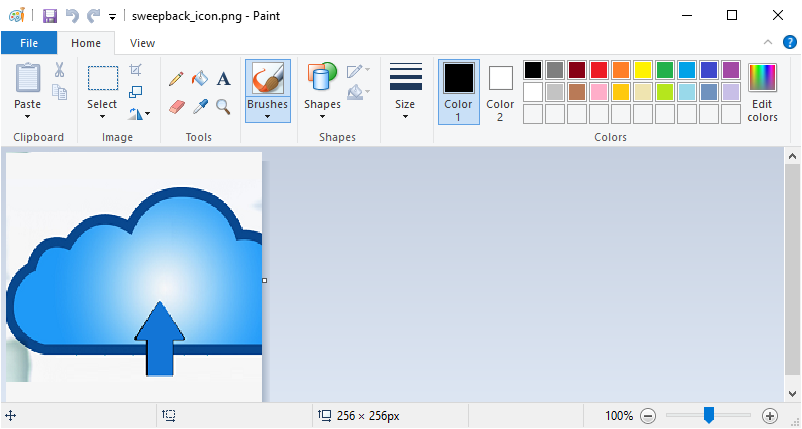Screen dimensions: 802x429
Task: Select the Color 1 box
Action: [x=458, y=92]
